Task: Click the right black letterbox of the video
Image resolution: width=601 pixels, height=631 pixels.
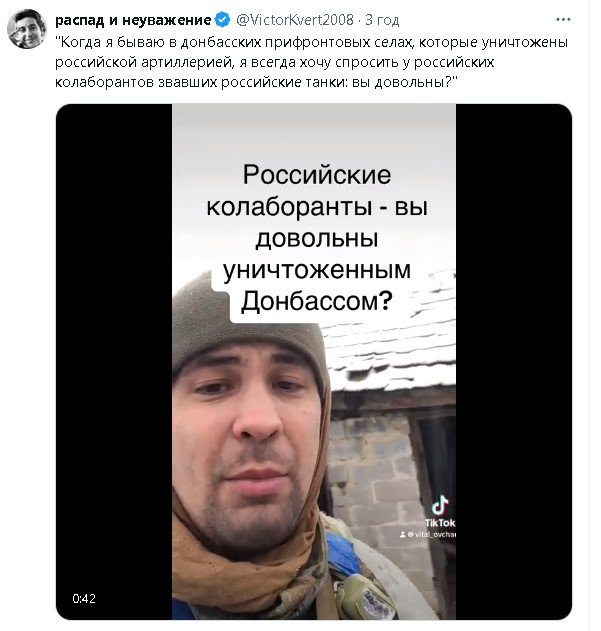Action: (x=514, y=361)
